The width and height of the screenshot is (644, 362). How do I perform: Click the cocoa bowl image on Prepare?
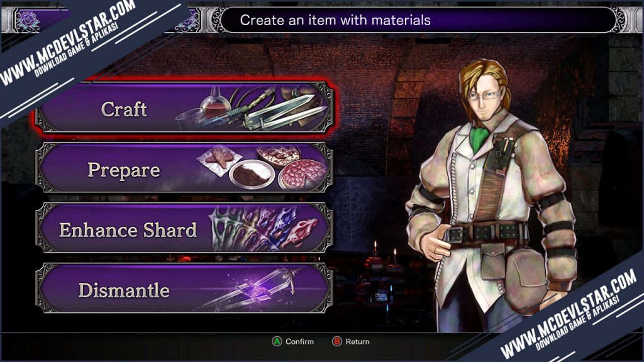tap(252, 173)
